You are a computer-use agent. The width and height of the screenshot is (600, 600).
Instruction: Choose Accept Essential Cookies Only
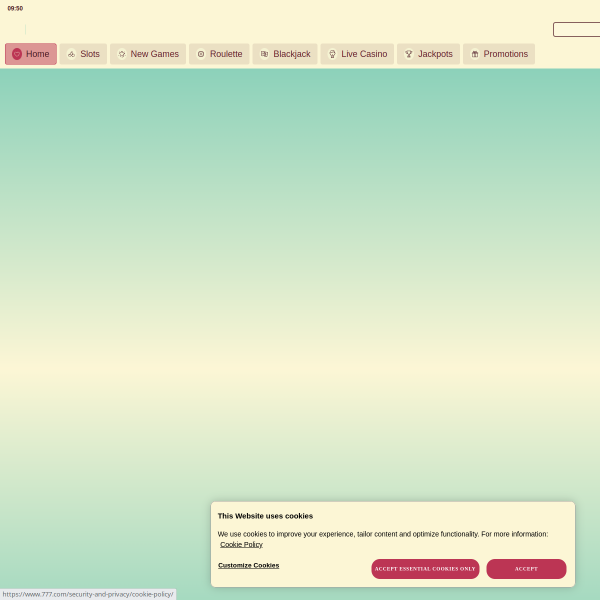[425, 569]
